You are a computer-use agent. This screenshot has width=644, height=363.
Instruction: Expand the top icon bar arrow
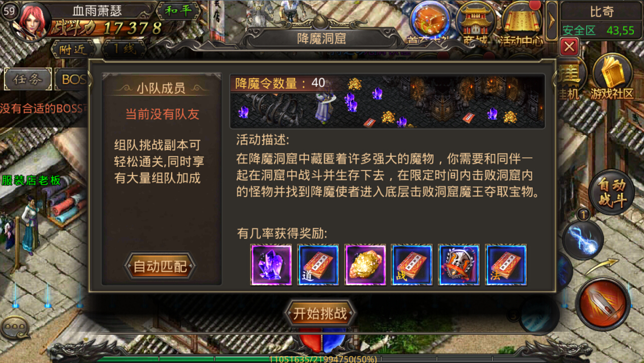click(x=552, y=21)
